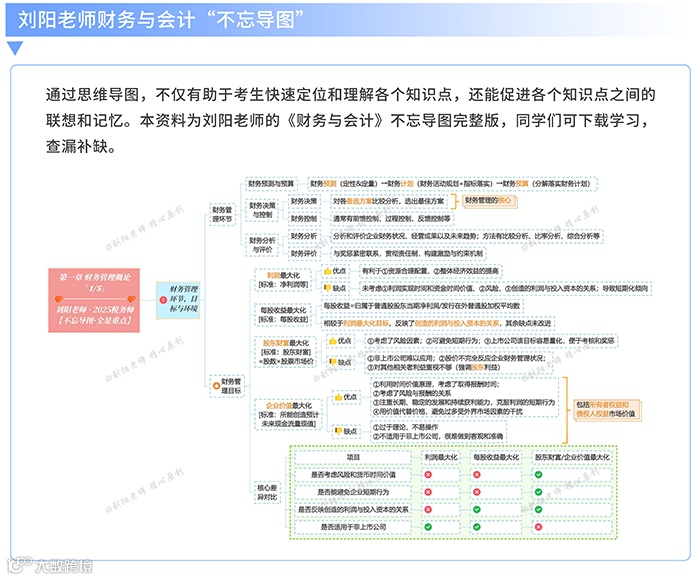Click the 每股收益 formula text line

[x=421, y=306]
